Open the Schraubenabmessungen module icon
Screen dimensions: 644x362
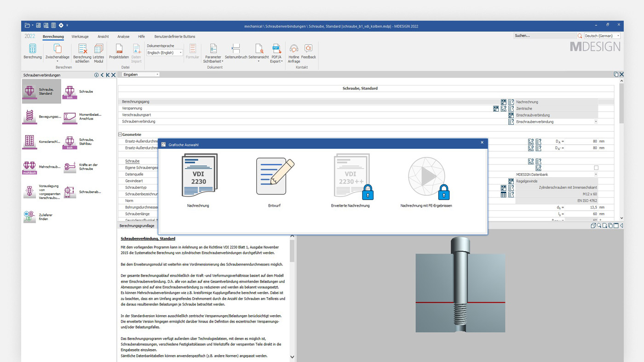(70, 192)
